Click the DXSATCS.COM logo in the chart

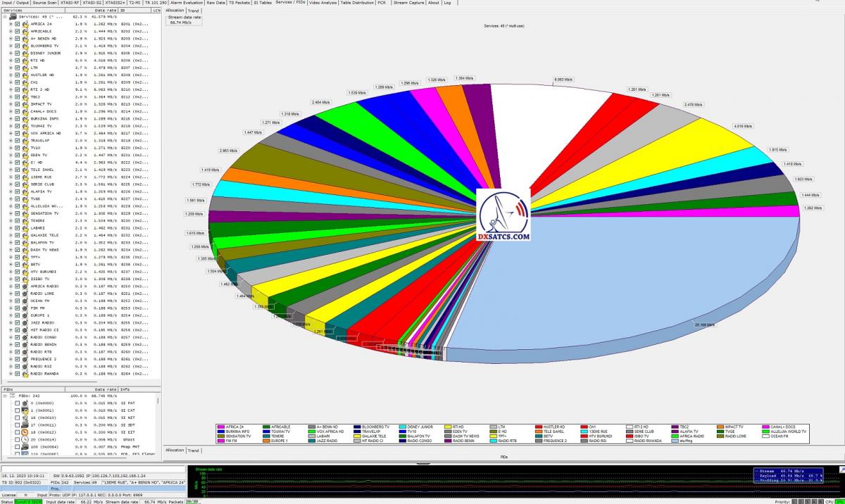pyautogui.click(x=503, y=216)
